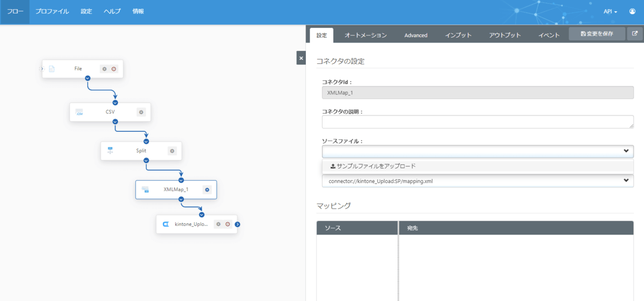644x301 pixels.
Task: Click the コネクタの説明 text field
Action: click(478, 122)
